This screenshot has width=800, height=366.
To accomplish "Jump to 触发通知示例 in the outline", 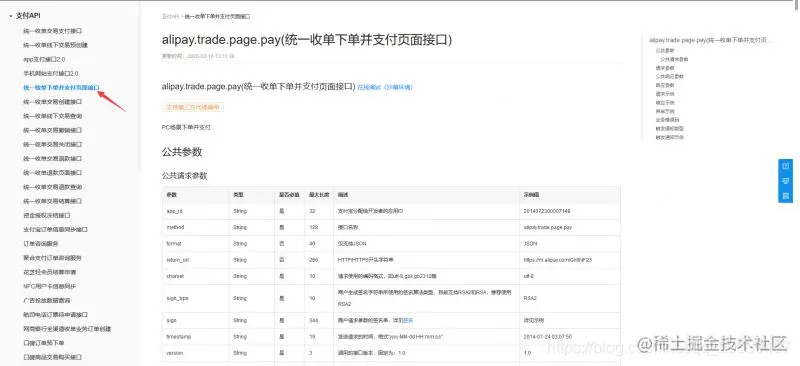I will click(x=669, y=137).
